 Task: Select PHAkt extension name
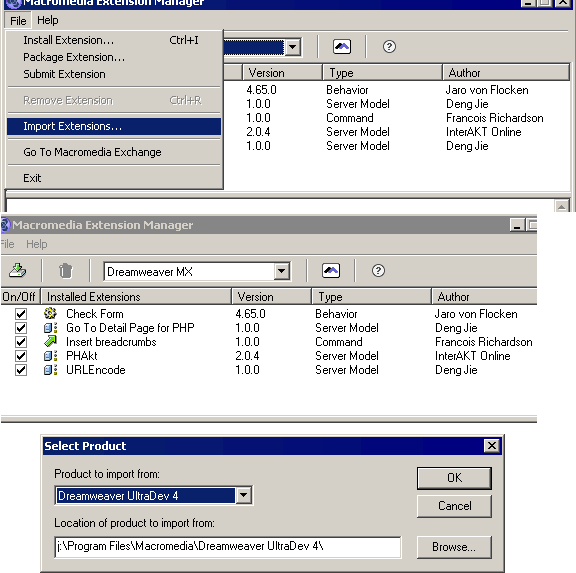coord(82,356)
